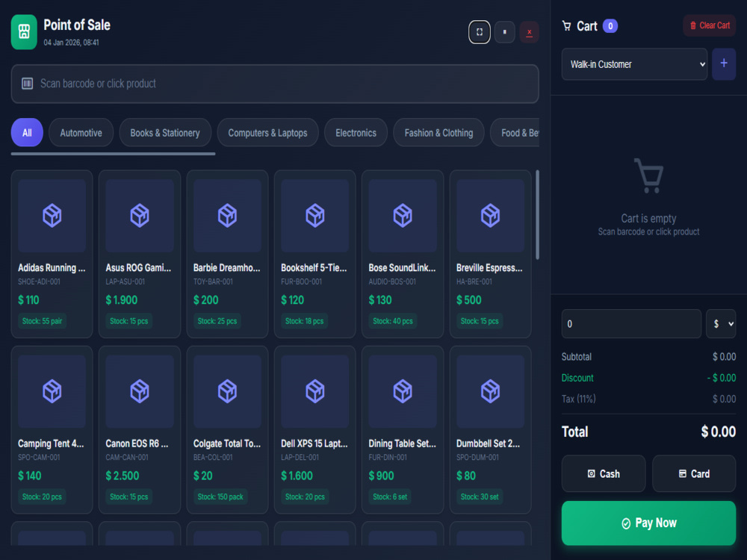
Task: Click the shopping cart header icon
Action: tap(566, 25)
